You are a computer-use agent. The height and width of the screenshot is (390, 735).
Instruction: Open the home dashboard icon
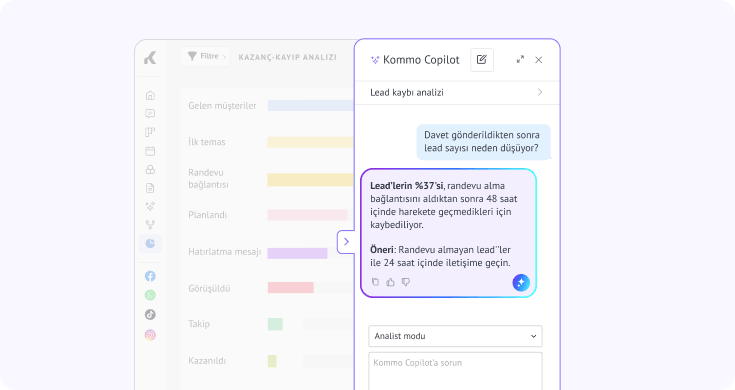(x=150, y=95)
